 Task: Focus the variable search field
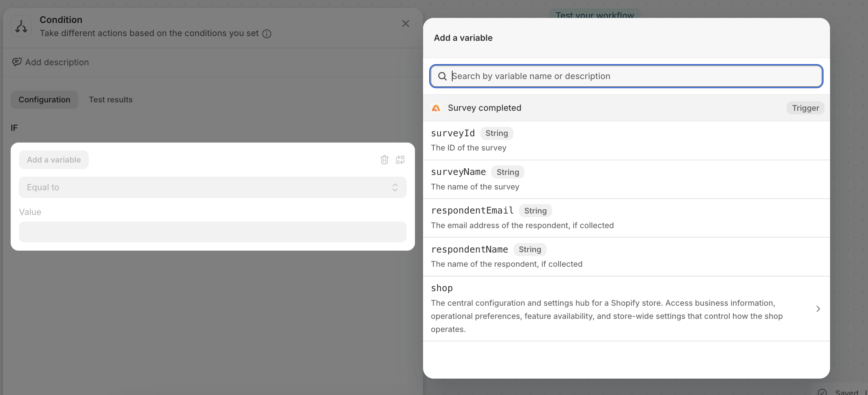(626, 76)
